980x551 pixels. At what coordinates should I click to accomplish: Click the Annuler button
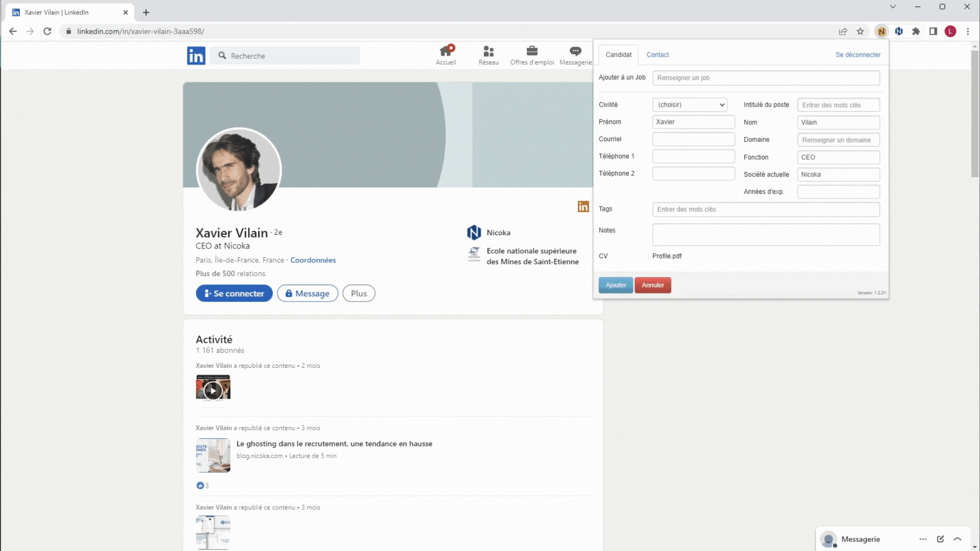click(x=653, y=285)
